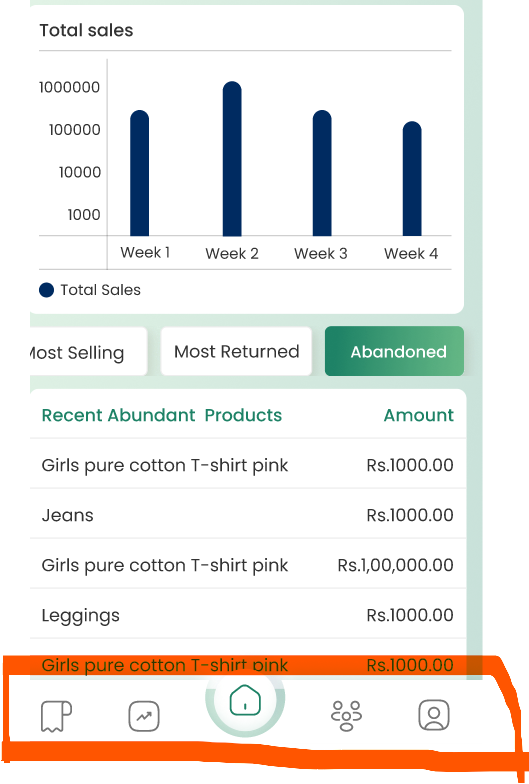The height and width of the screenshot is (784, 529).
Task: Open the Leggings product row
Action: click(x=248, y=615)
